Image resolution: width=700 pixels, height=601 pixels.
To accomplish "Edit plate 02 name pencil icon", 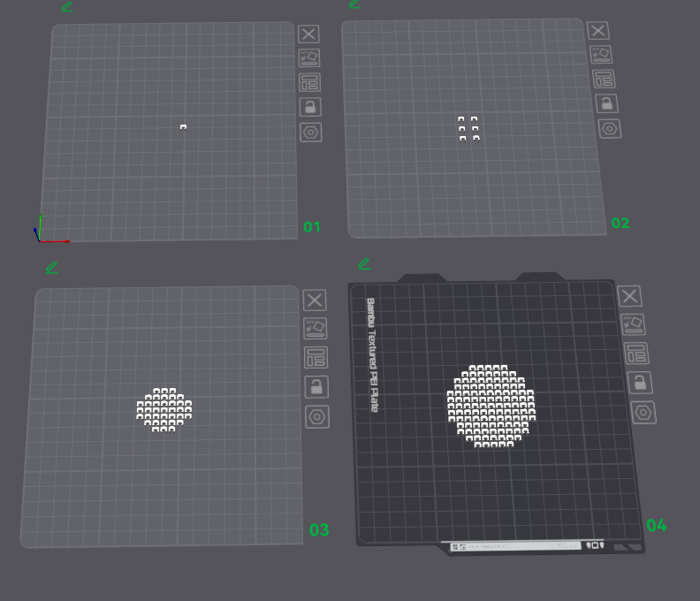I will click(x=354, y=4).
